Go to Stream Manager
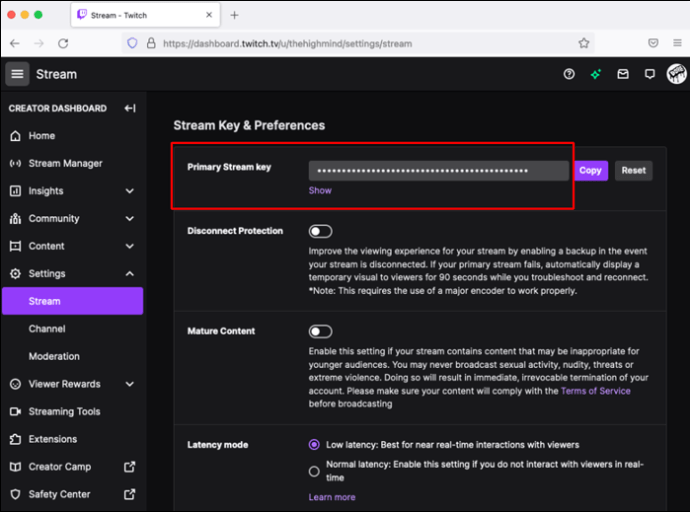Screen dimensions: 690x512 (x=65, y=164)
